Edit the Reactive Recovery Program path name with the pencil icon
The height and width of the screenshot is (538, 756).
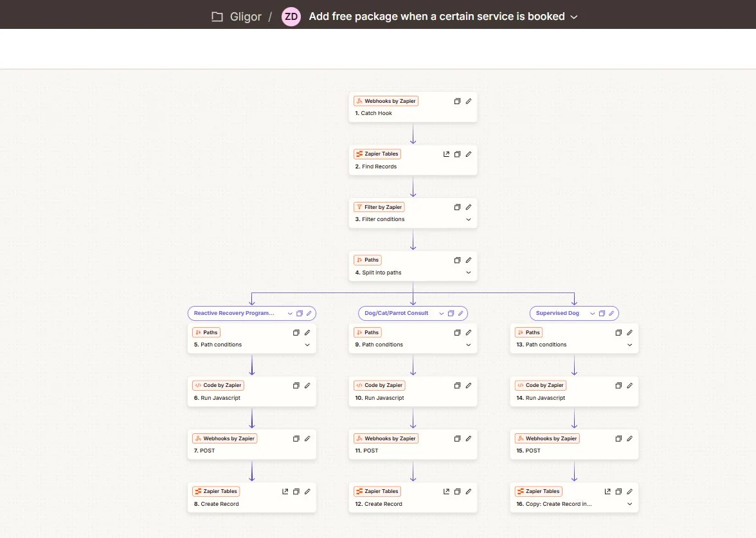309,314
